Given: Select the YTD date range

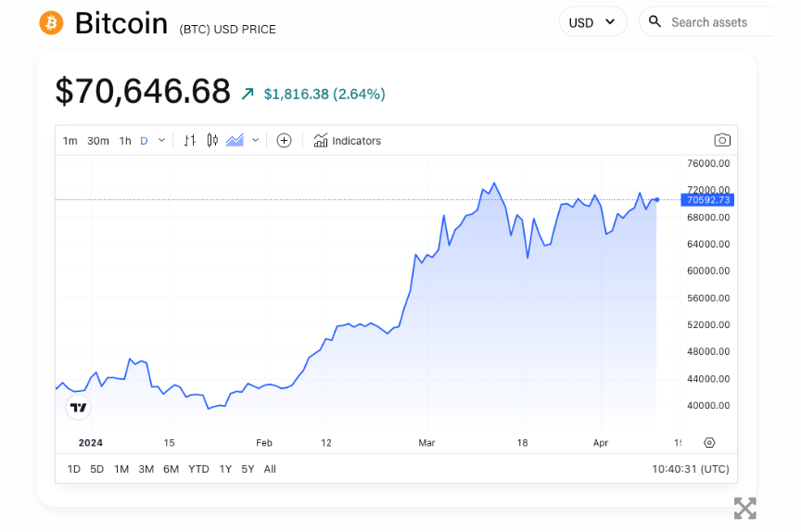Looking at the screenshot, I should 198,469.
